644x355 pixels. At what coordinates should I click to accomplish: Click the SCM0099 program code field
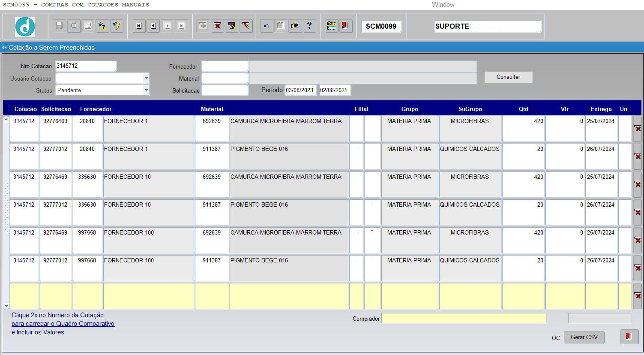[381, 26]
